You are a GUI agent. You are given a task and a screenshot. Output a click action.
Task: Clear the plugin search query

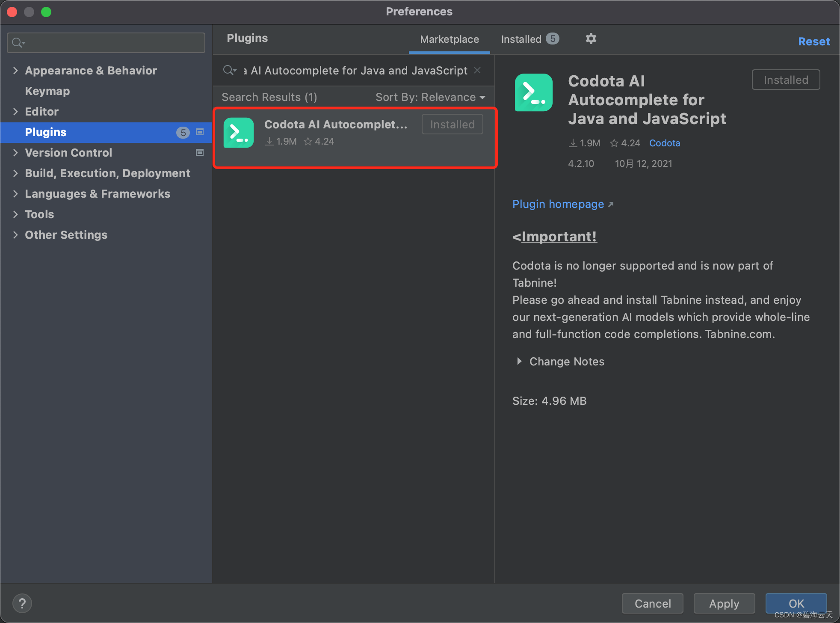click(478, 70)
